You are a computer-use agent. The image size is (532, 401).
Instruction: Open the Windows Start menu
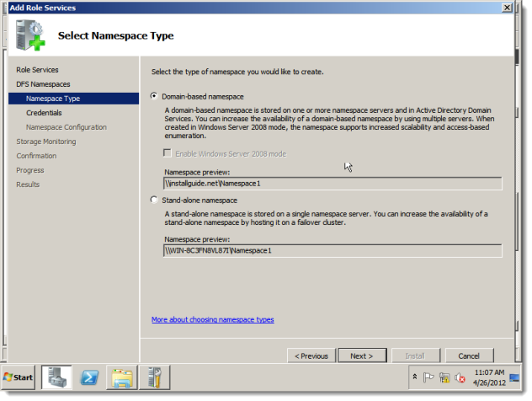coord(18,377)
